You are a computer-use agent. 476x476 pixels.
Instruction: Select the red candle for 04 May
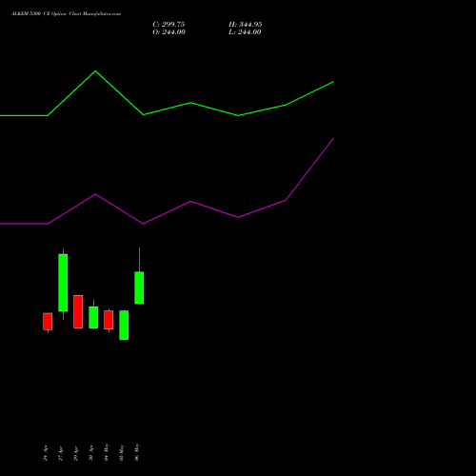click(109, 320)
